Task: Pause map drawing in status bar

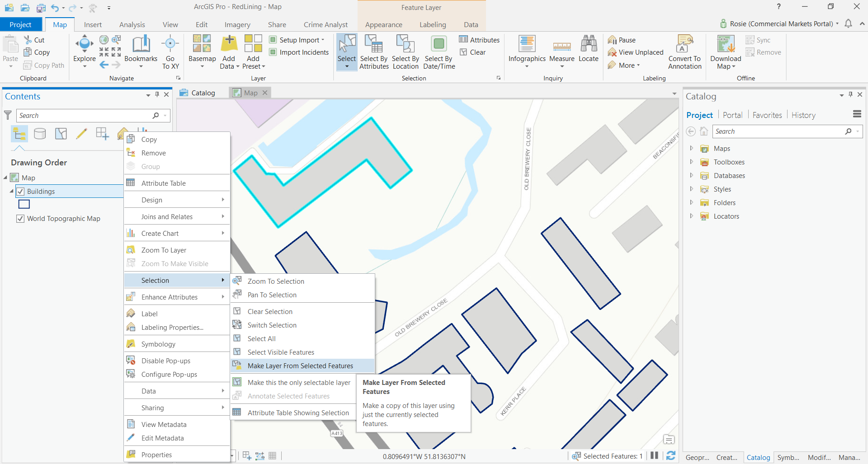Action: point(654,456)
